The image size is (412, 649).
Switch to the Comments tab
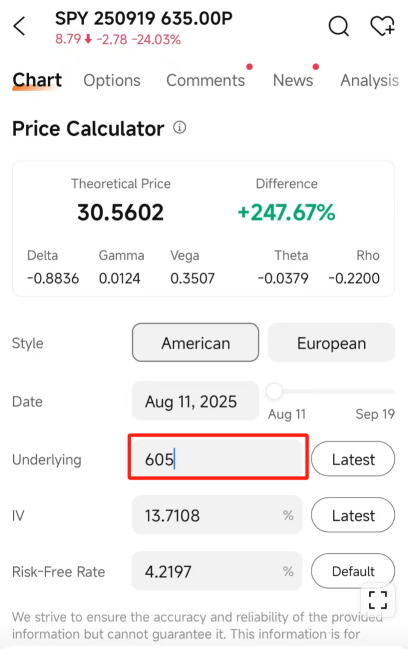coord(205,80)
